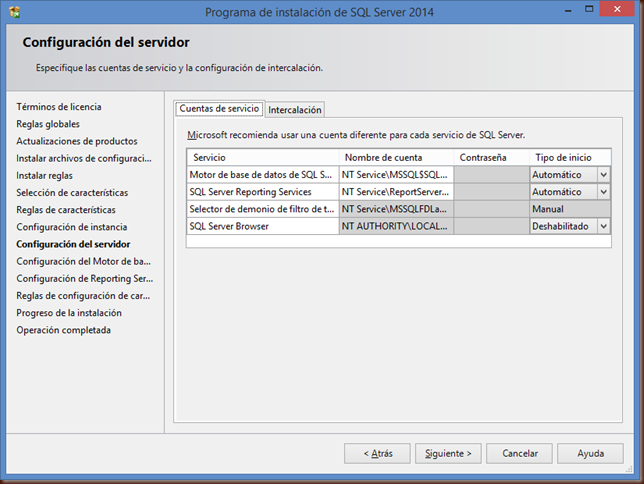Image resolution: width=644 pixels, height=484 pixels.
Task: Select Progreso de la instalación step
Action: click(69, 313)
